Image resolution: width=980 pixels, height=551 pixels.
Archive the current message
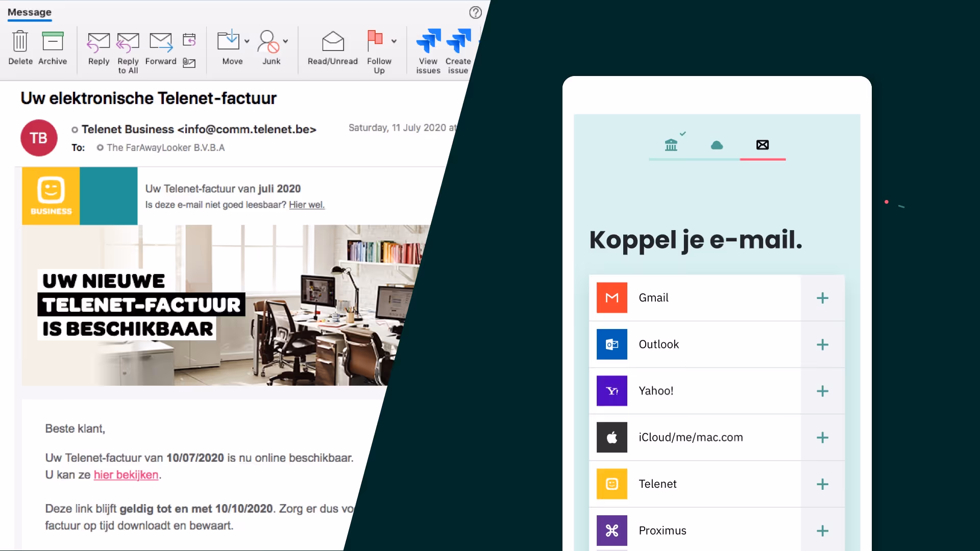coord(53,42)
